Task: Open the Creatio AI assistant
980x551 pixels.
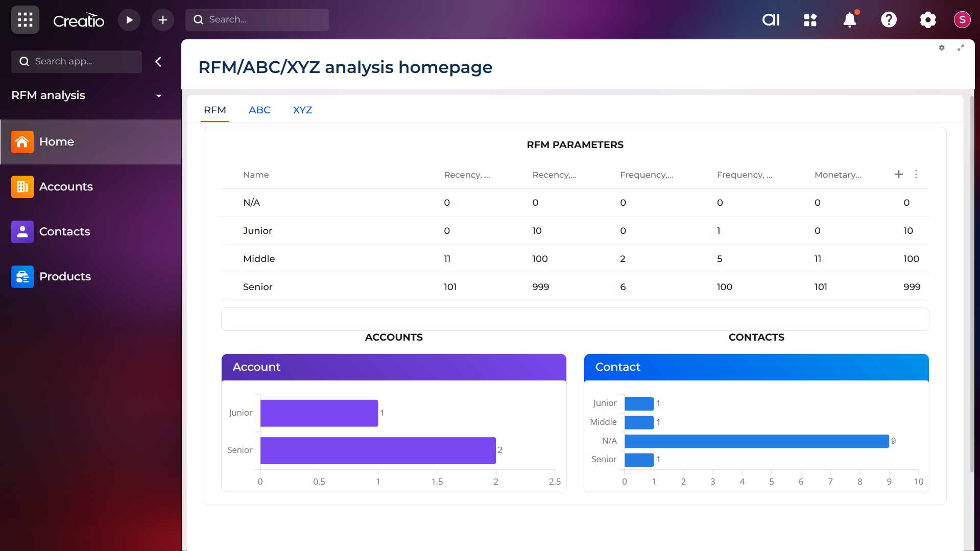Action: click(771, 20)
